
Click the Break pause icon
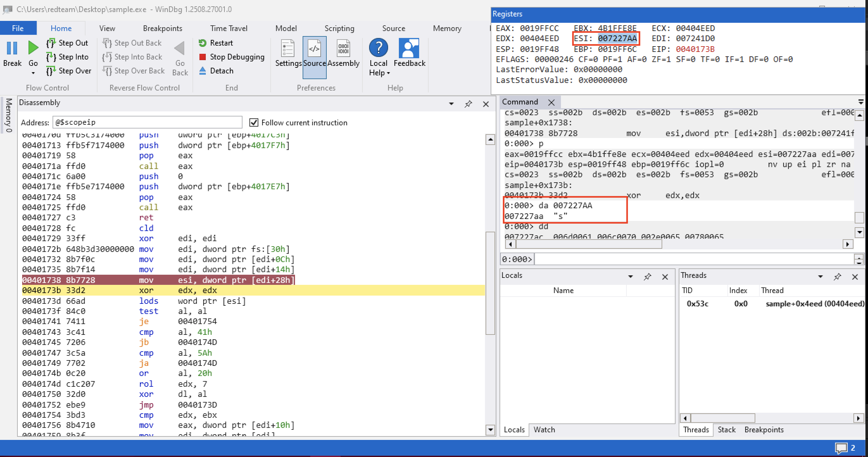tap(12, 48)
